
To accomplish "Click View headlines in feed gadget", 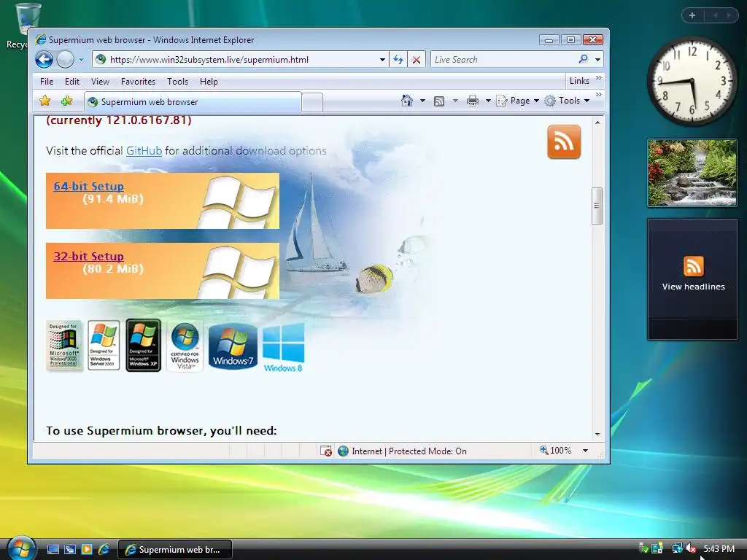I will 693,287.
